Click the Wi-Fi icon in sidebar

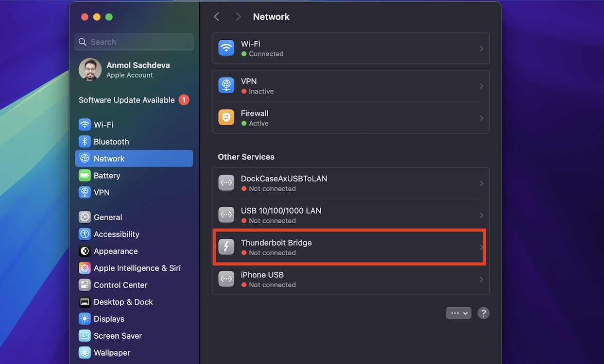[x=85, y=125]
